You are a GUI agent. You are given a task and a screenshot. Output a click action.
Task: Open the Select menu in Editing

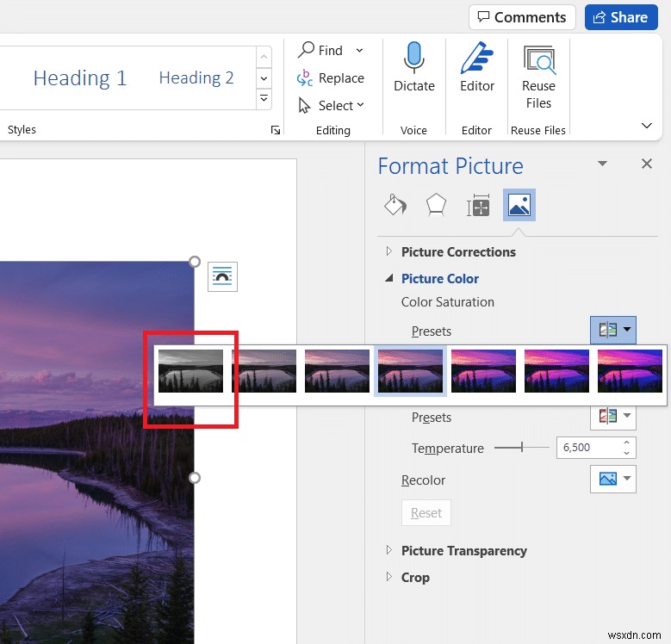tap(332, 105)
